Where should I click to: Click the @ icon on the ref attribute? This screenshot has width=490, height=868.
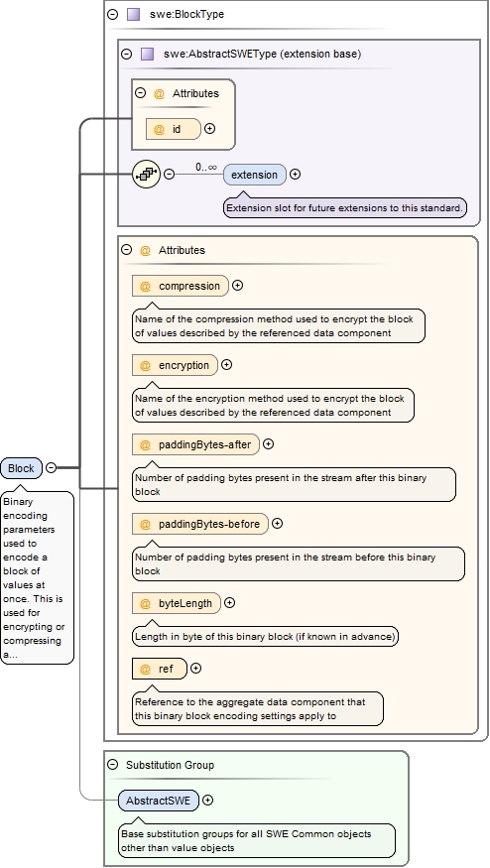tap(145, 669)
